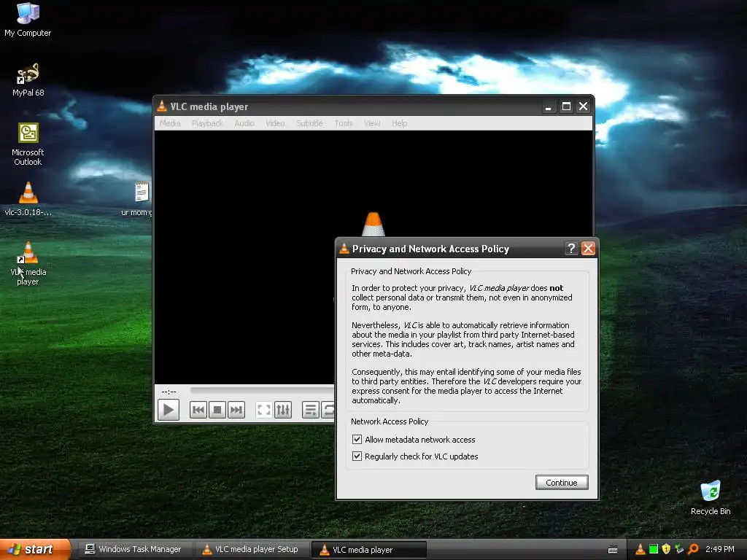Click the privacy dialog help question mark
Image resolution: width=747 pixels, height=560 pixels.
pyautogui.click(x=571, y=248)
